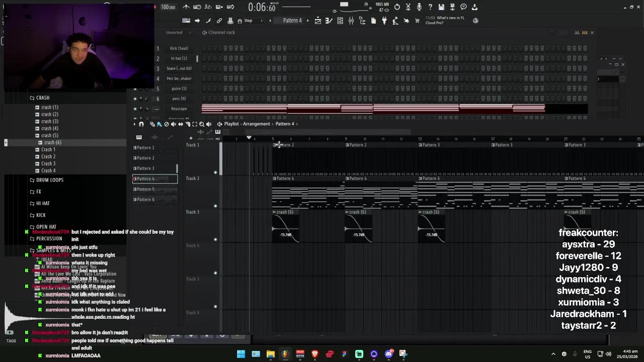Click the song position slider at top

296,7
